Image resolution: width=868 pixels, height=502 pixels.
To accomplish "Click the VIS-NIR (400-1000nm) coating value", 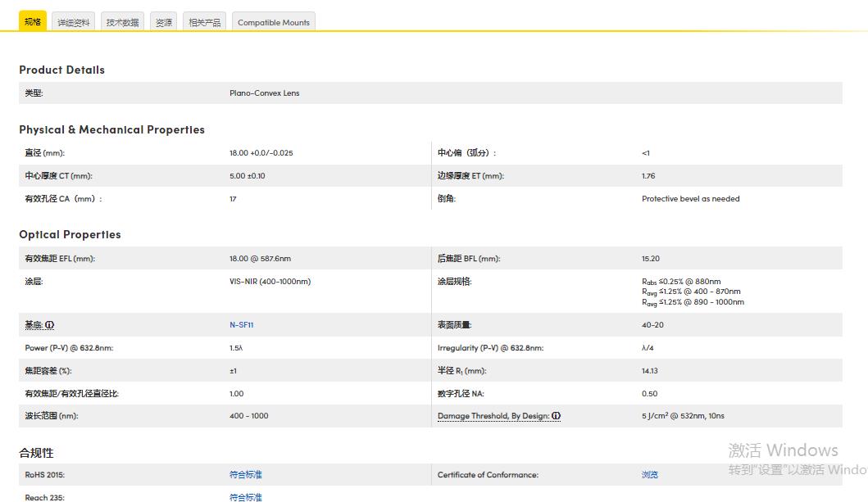I will pyautogui.click(x=270, y=282).
